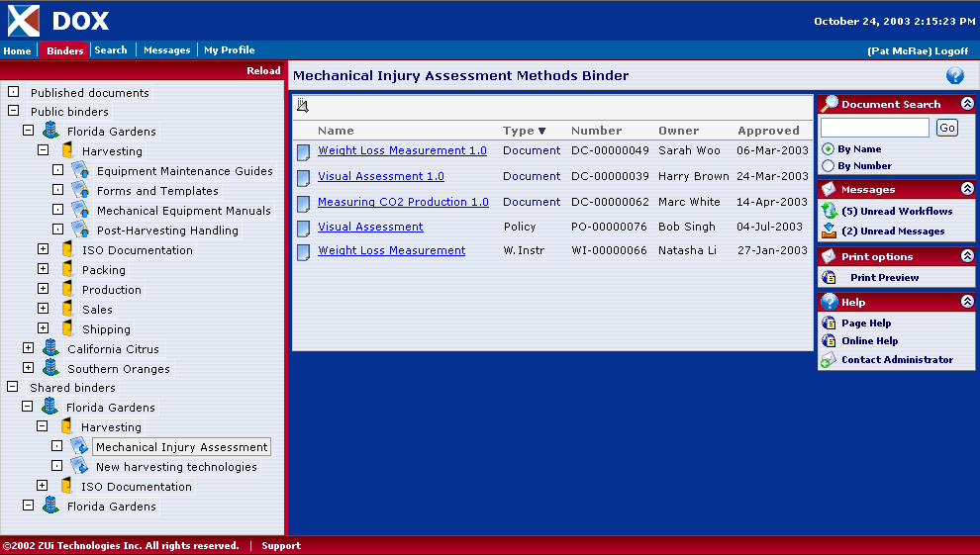Collapse the Document Search panel
This screenshot has width=980, height=555.
point(967,104)
